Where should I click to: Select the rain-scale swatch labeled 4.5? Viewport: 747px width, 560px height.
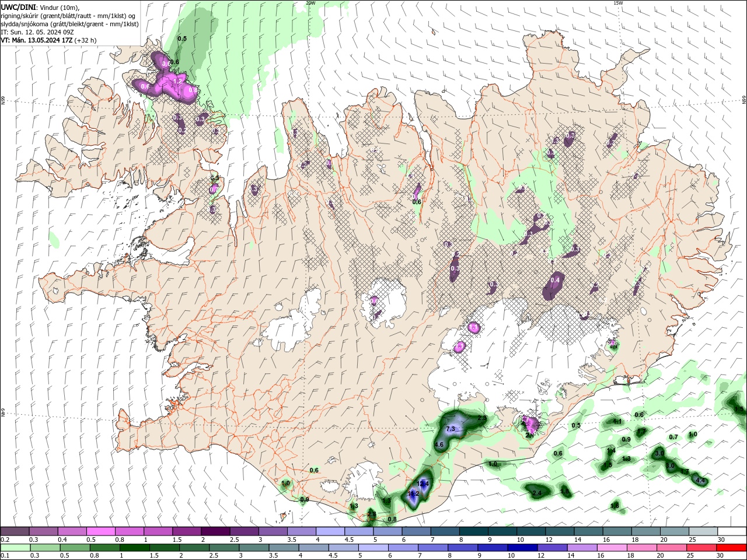click(343, 548)
